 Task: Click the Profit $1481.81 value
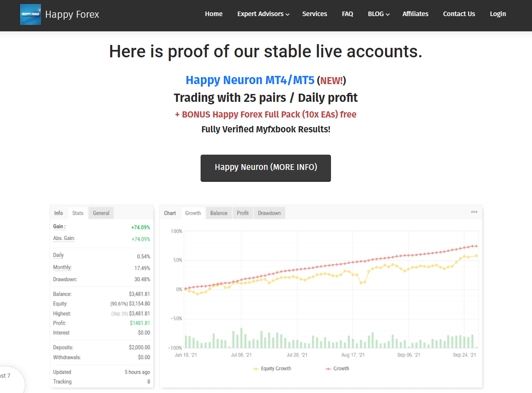pyautogui.click(x=140, y=323)
